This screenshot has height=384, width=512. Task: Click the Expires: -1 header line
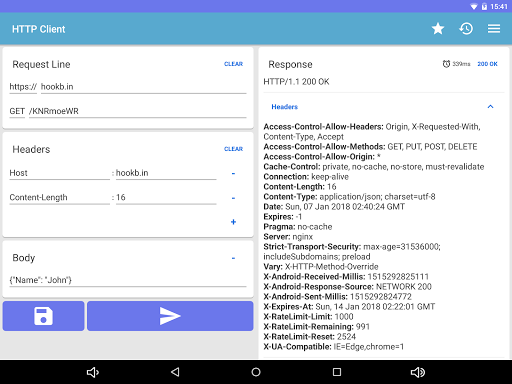(283, 217)
